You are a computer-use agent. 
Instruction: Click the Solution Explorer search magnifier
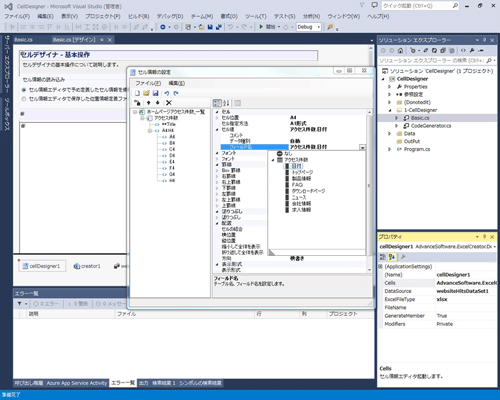tap(489, 61)
